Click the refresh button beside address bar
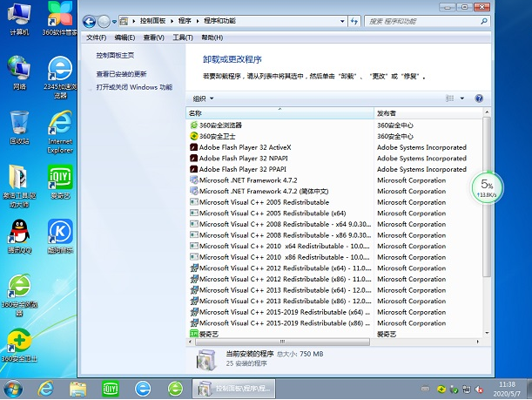The image size is (532, 400). [x=354, y=20]
